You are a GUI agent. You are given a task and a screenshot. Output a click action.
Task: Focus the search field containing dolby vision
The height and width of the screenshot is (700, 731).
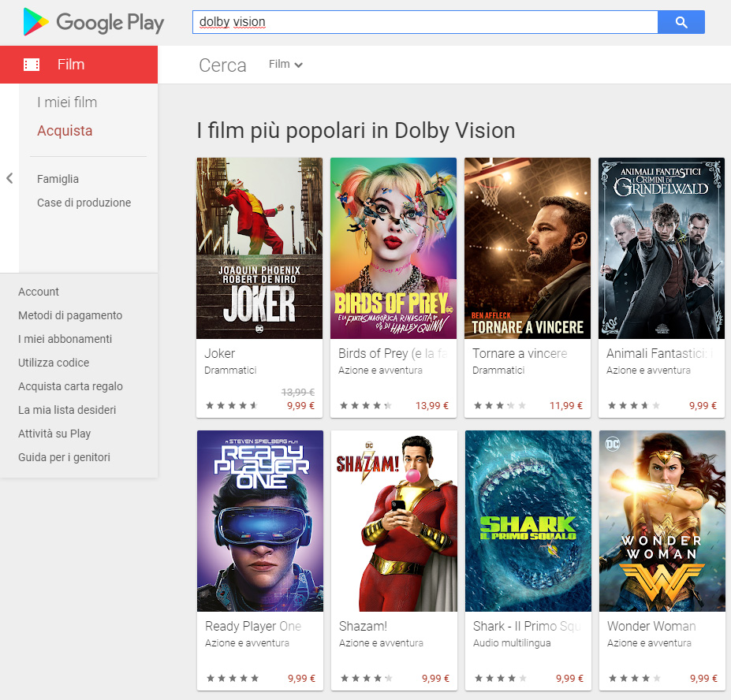tap(425, 22)
